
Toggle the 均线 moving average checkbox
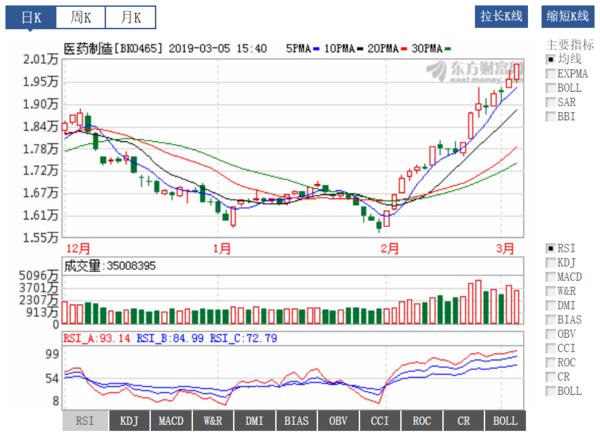[x=550, y=59]
